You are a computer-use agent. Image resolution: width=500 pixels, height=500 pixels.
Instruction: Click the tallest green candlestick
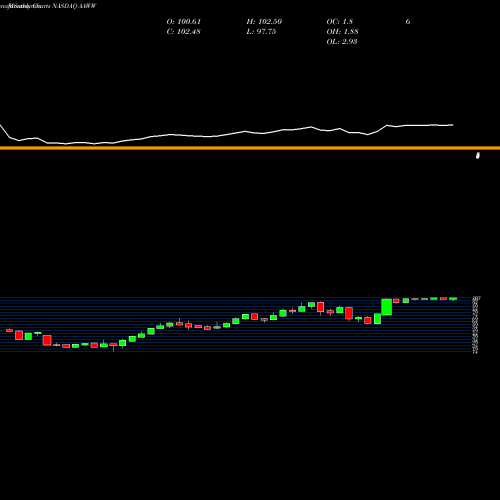387,307
